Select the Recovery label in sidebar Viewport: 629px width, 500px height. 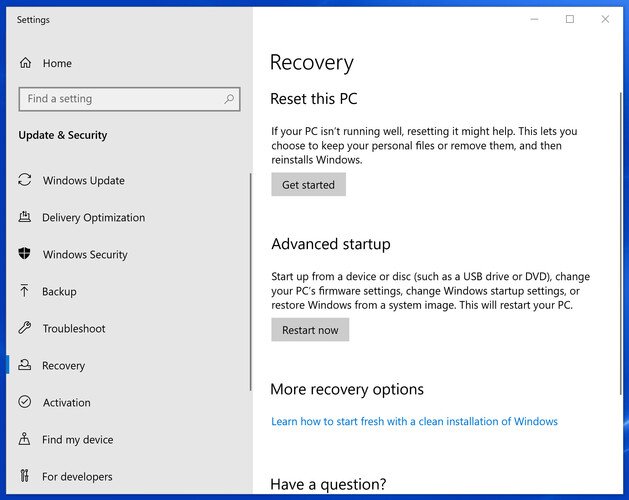[x=63, y=366]
